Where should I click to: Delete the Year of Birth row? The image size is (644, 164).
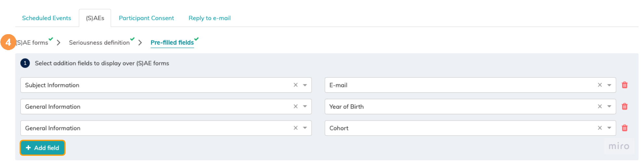point(624,106)
